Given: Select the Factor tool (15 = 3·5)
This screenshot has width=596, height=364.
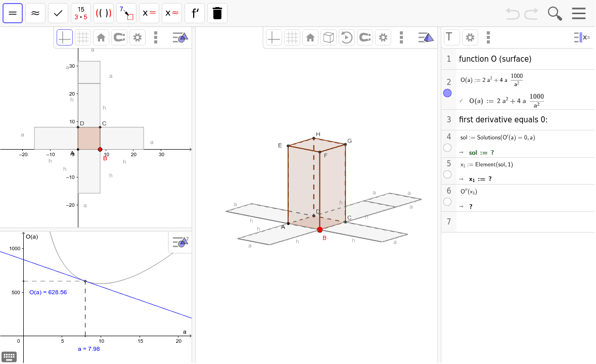Looking at the screenshot, I should (x=81, y=13).
